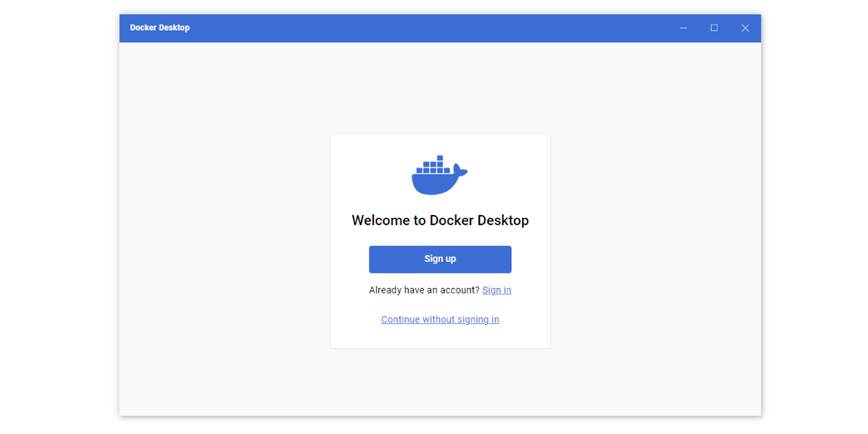Click the Docker Desktop title bar text

point(160,28)
